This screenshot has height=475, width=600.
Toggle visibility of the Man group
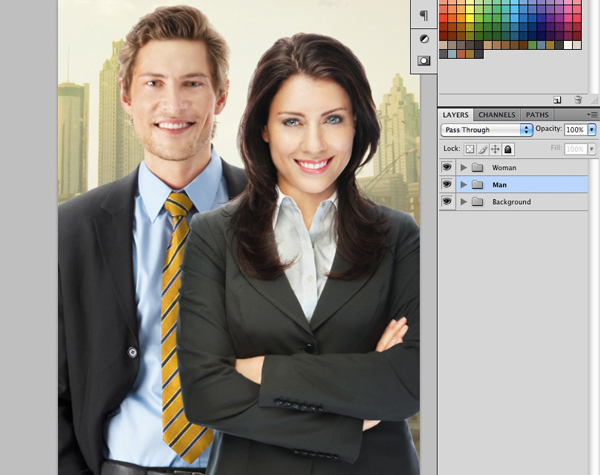447,184
